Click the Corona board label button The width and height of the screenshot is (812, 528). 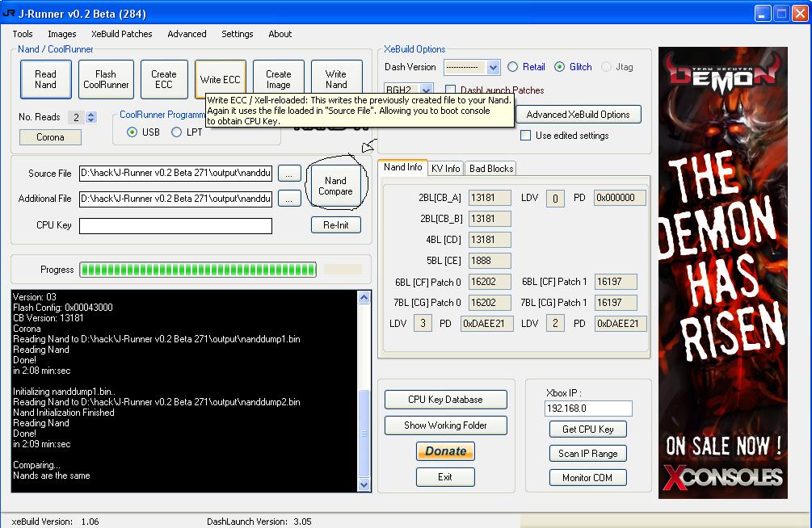50,137
